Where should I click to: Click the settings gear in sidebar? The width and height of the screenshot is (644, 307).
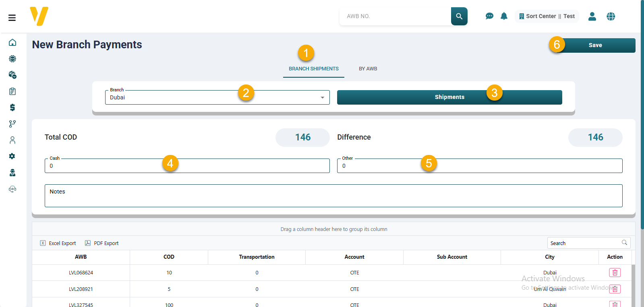coord(12,156)
